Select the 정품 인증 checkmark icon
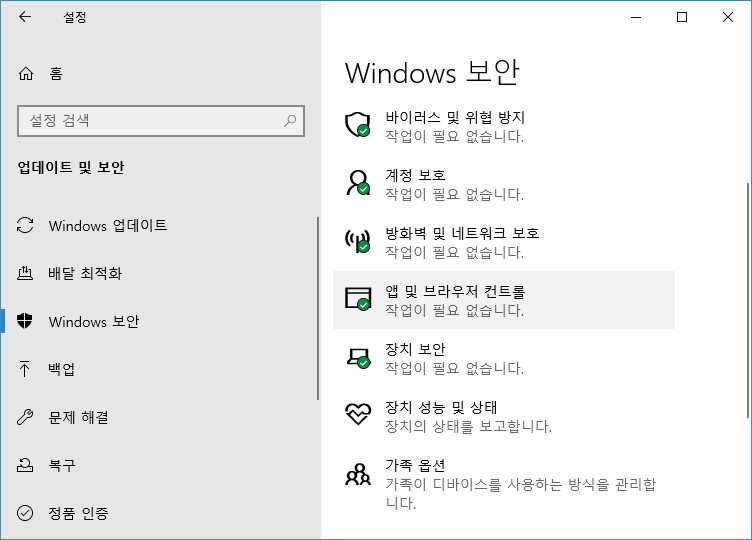This screenshot has width=752, height=540. [x=25, y=513]
